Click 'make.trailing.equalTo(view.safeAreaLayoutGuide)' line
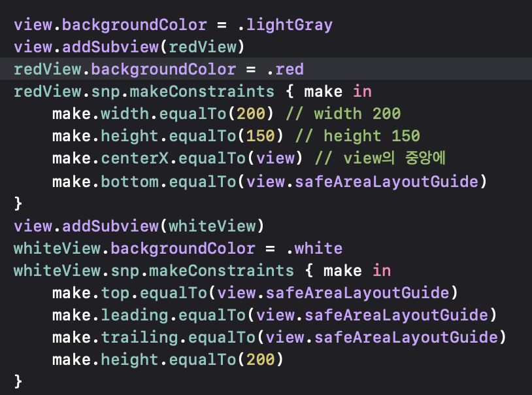Screen dimensions: 532x395 pyautogui.click(x=279, y=338)
